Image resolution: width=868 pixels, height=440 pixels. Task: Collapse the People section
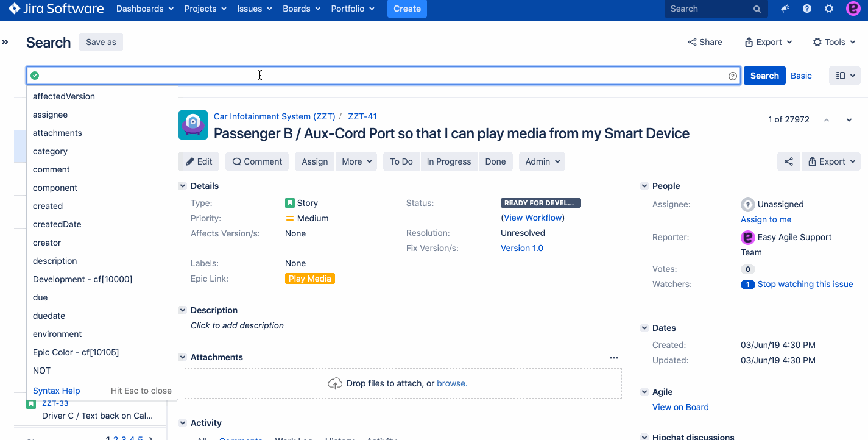click(x=644, y=186)
